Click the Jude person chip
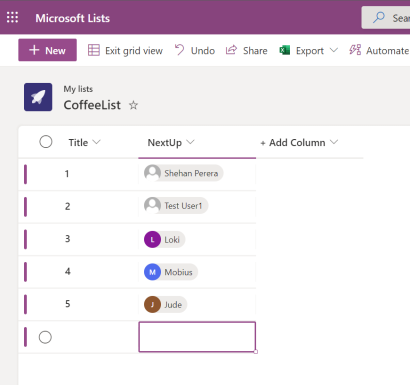 click(x=165, y=304)
